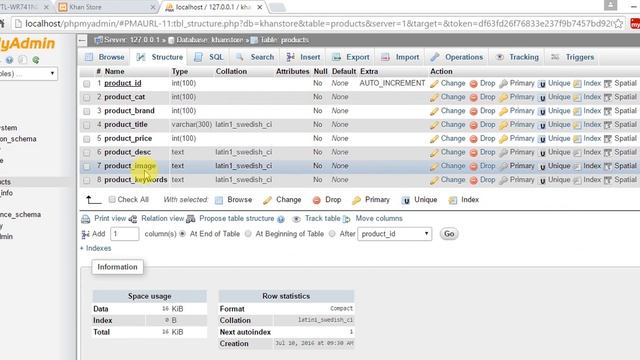The width and height of the screenshot is (640, 360).
Task: Switch to the SQL tab
Action: (x=209, y=57)
